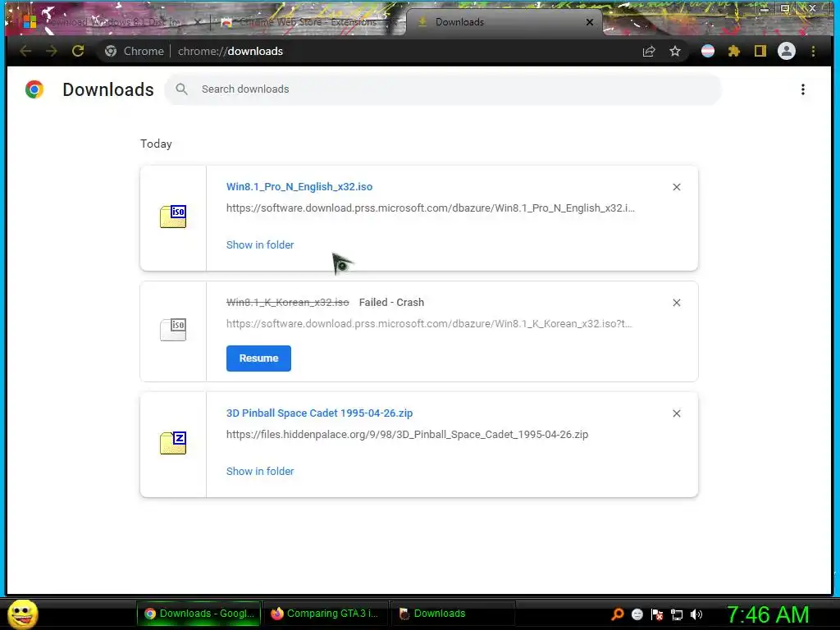Click the Win8.1_K_Korean source URL
This screenshot has height=630, width=840.
[428, 323]
